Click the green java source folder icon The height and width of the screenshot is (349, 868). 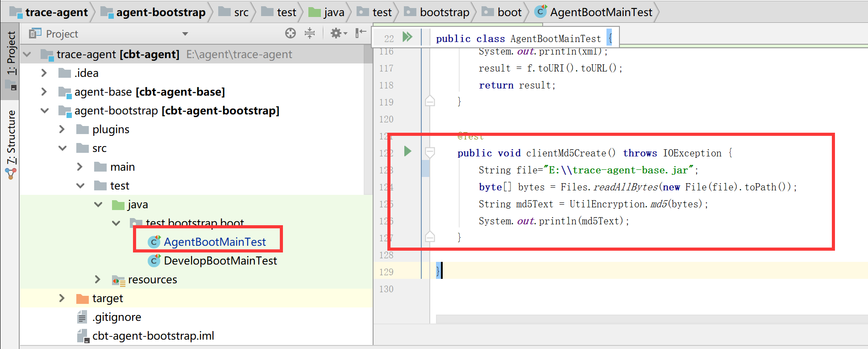click(x=118, y=205)
